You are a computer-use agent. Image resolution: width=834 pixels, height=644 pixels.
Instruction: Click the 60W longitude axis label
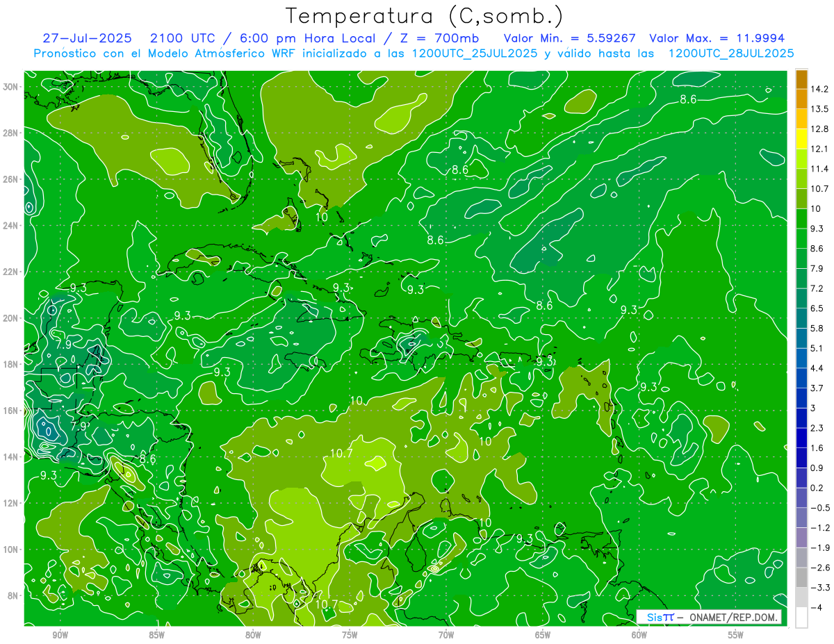639,635
